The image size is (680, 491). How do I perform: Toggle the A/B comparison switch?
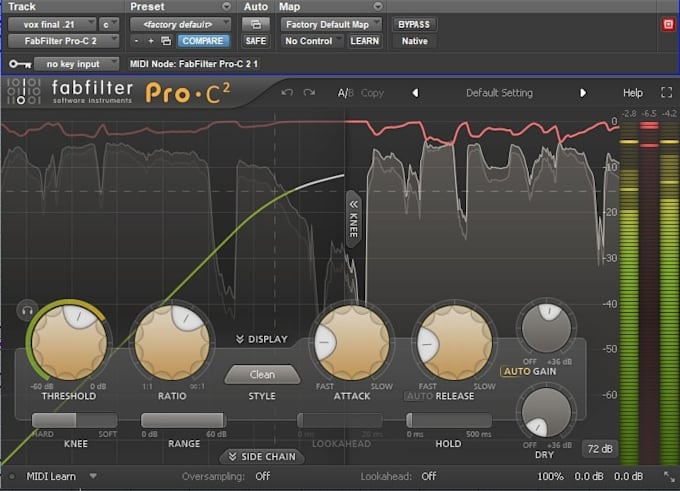coord(346,93)
